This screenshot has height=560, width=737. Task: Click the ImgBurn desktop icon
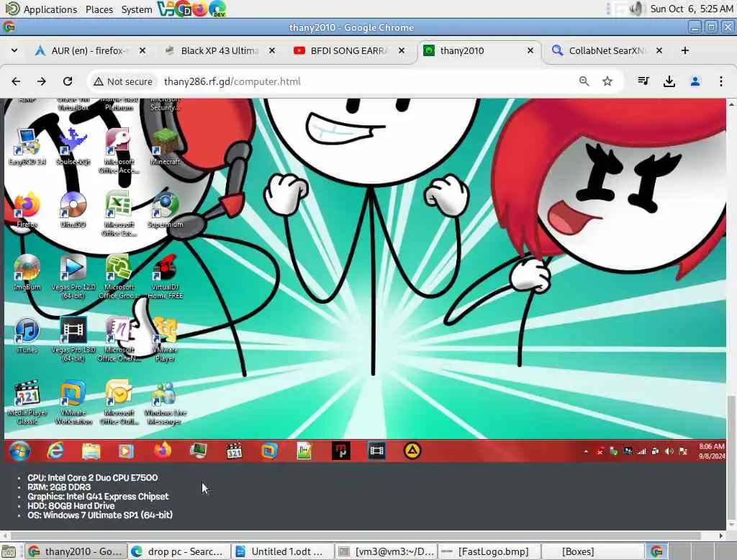click(27, 273)
